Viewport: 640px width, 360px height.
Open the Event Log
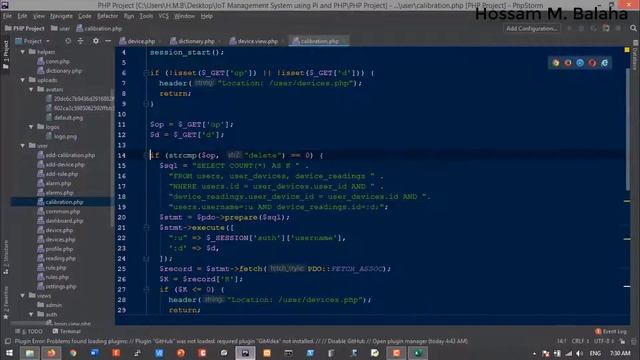611,331
